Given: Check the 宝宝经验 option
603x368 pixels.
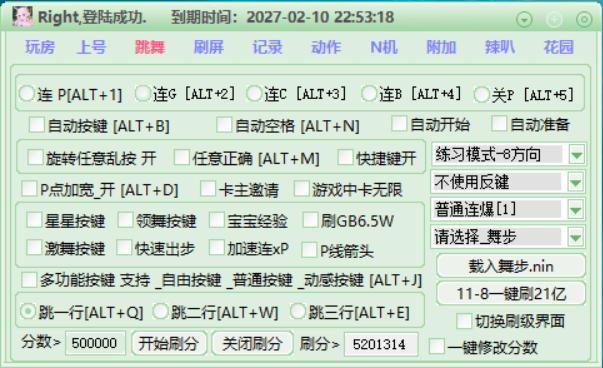Looking at the screenshot, I should coord(217,220).
